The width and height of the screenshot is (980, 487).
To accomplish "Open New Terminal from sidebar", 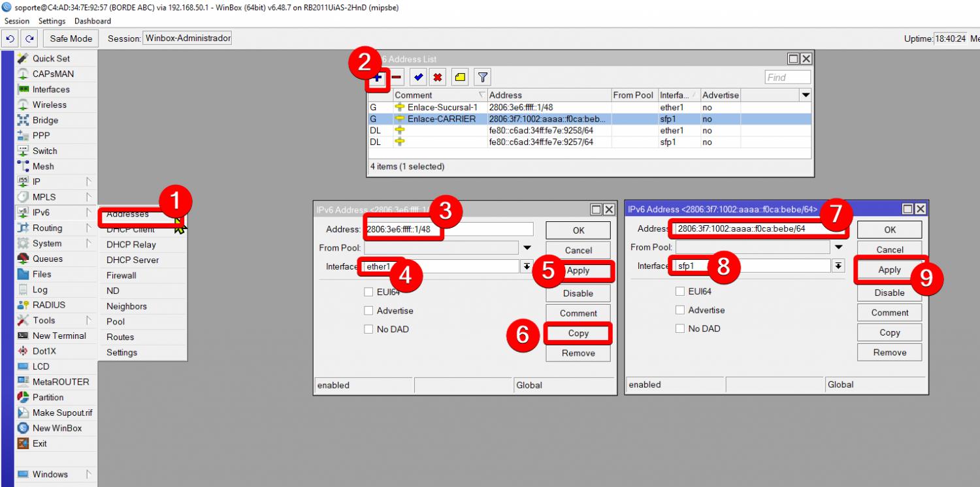I will pyautogui.click(x=59, y=336).
